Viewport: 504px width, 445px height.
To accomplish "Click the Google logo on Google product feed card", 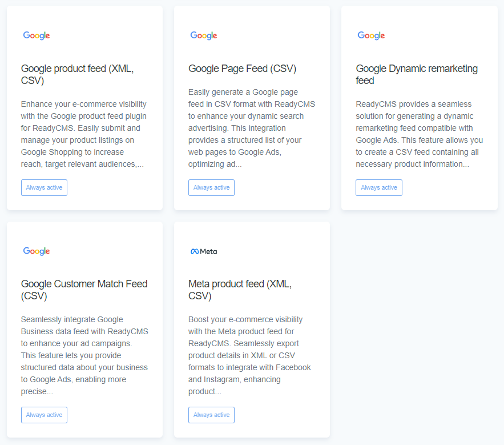I will 36,35.
